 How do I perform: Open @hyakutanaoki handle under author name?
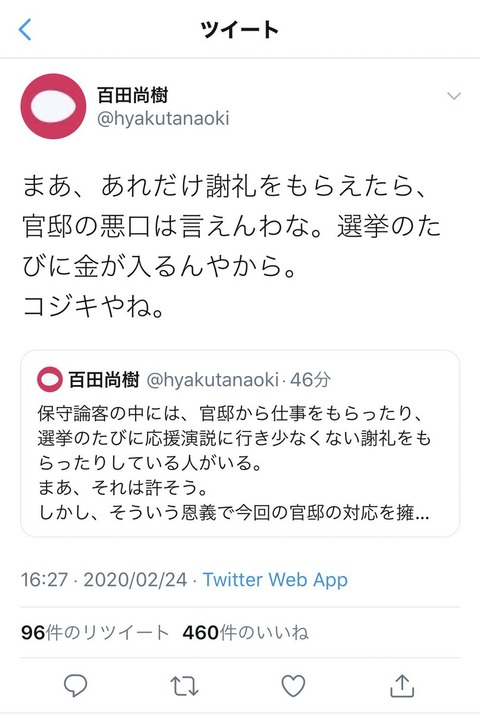coord(163,119)
